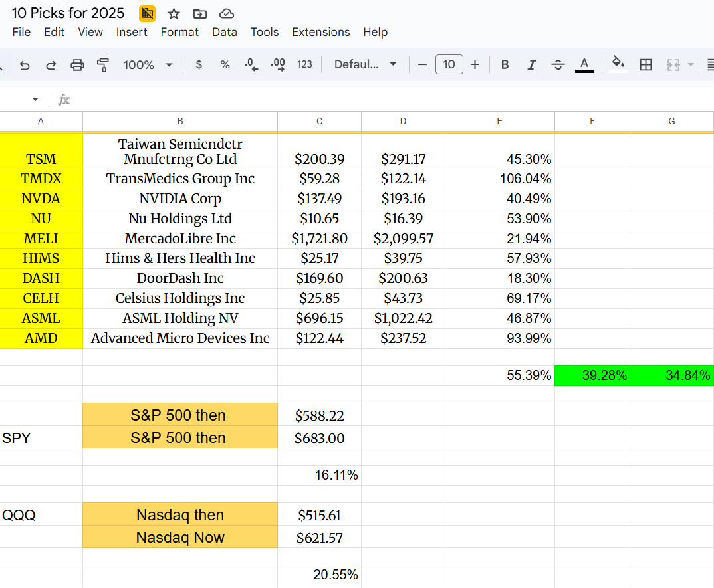This screenshot has width=714, height=588.
Task: Open the Tools menu
Action: click(x=265, y=32)
